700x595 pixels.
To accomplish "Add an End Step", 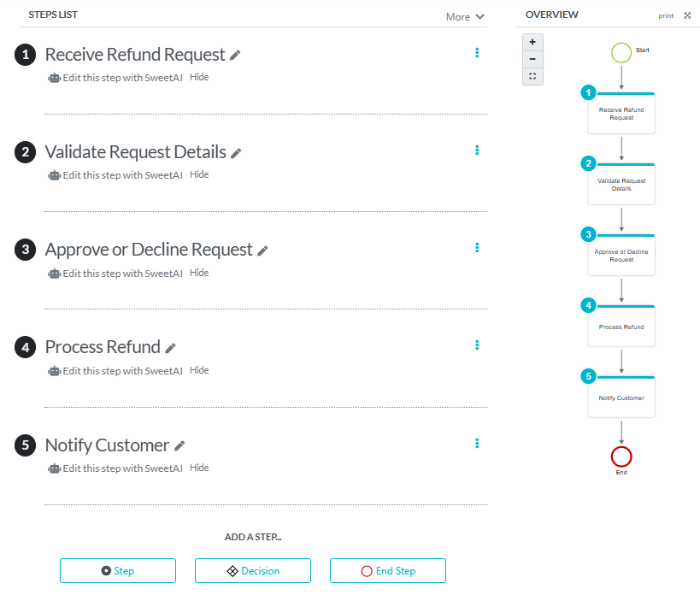I will [388, 571].
